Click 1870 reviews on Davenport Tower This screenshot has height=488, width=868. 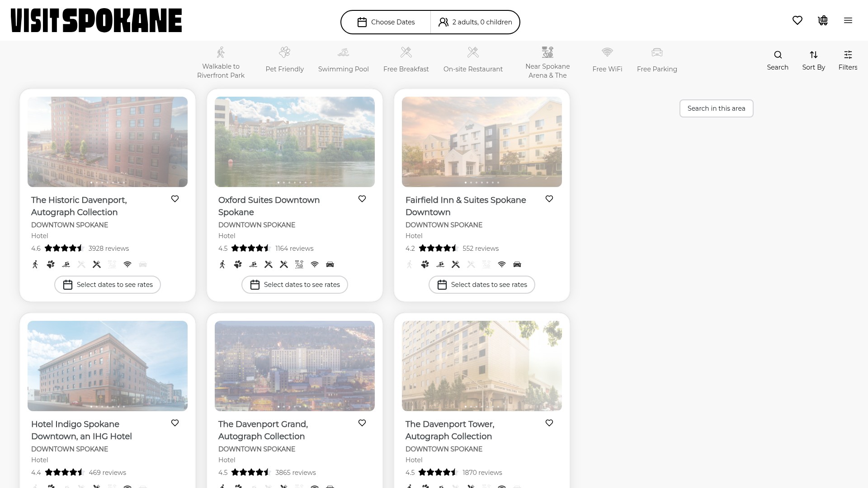pyautogui.click(x=482, y=473)
